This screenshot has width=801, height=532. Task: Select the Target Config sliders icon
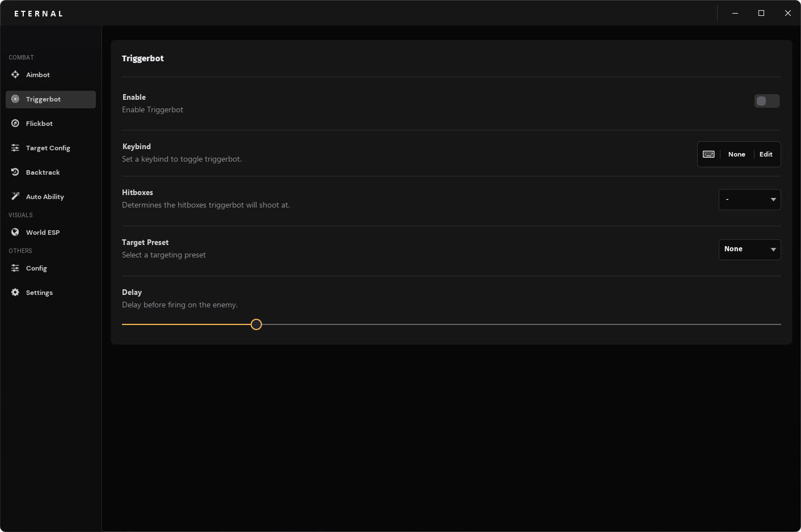[x=15, y=148]
